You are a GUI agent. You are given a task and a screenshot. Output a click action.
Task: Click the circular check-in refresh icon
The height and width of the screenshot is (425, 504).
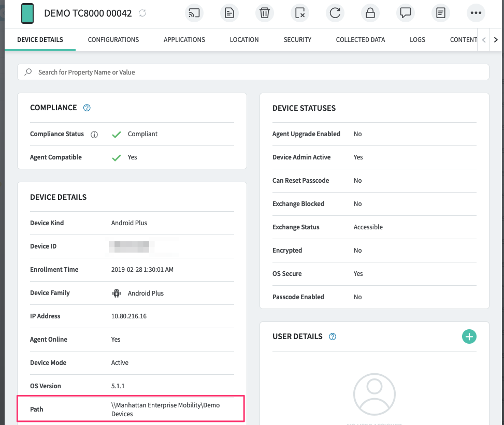pos(335,13)
